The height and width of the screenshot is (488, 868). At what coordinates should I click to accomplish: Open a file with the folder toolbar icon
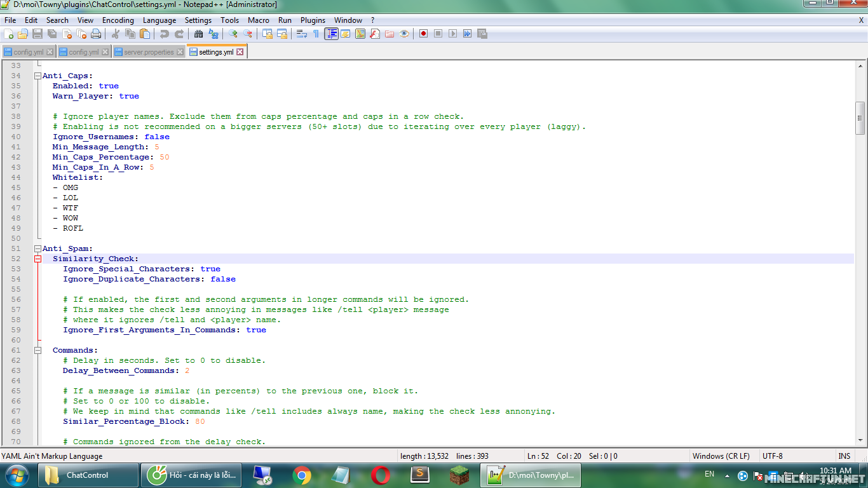(21, 34)
